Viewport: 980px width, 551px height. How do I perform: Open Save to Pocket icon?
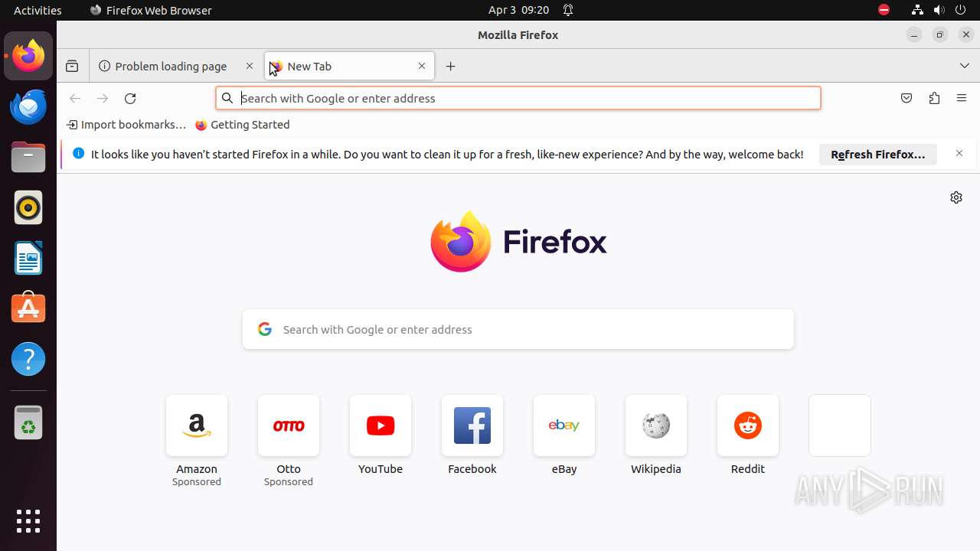(906, 98)
